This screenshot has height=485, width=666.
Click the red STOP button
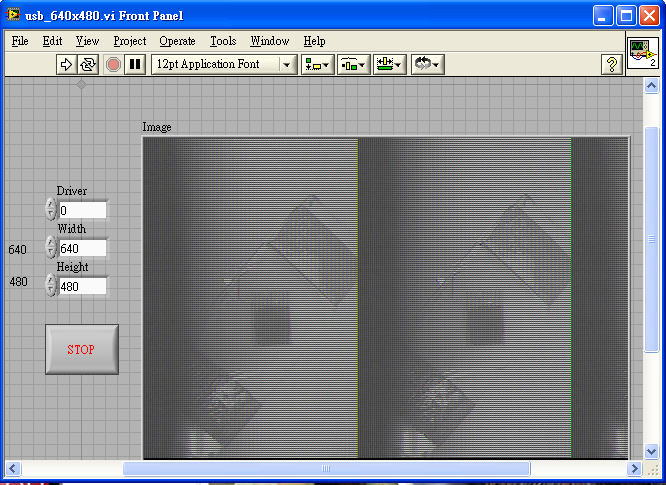[x=82, y=350]
